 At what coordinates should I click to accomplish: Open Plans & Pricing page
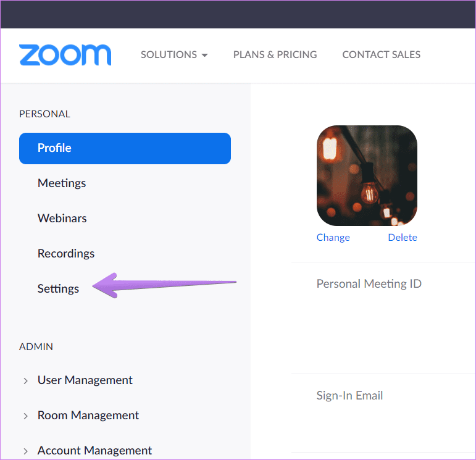pyautogui.click(x=275, y=55)
